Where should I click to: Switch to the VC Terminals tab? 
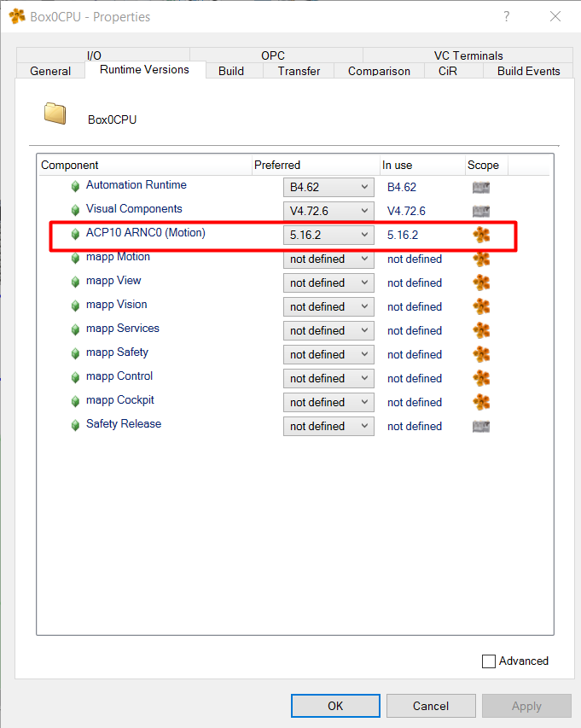click(x=468, y=55)
